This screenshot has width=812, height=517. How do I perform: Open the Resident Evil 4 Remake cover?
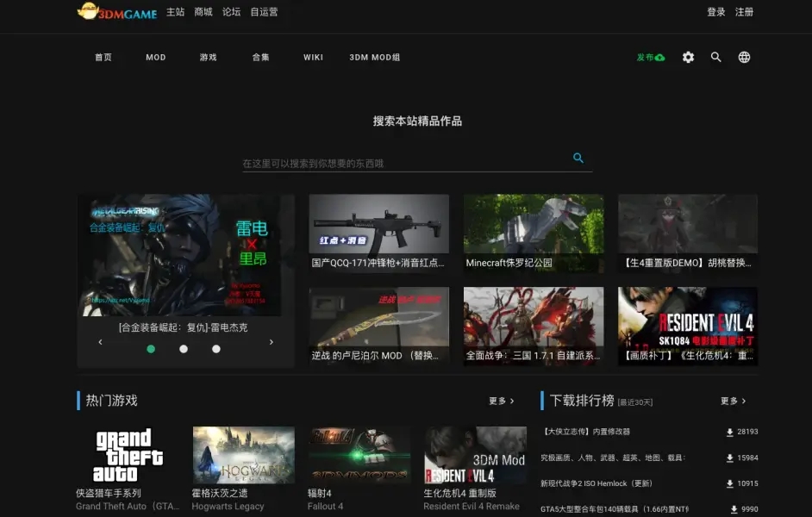click(476, 456)
